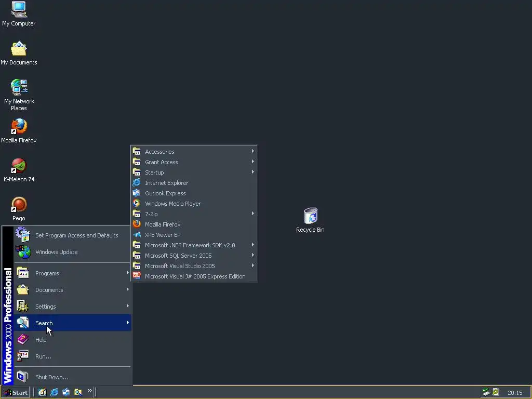This screenshot has width=532, height=399.
Task: Click Shut Down... in Start menu
Action: (x=72, y=377)
